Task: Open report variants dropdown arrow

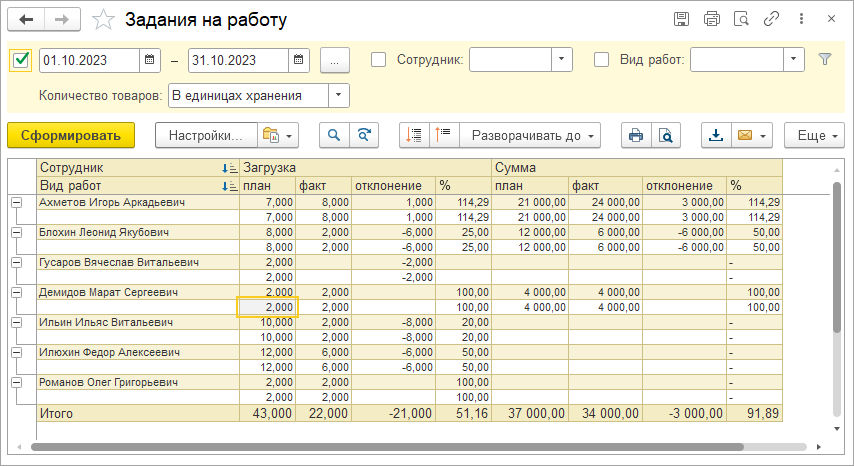Action: (x=289, y=136)
